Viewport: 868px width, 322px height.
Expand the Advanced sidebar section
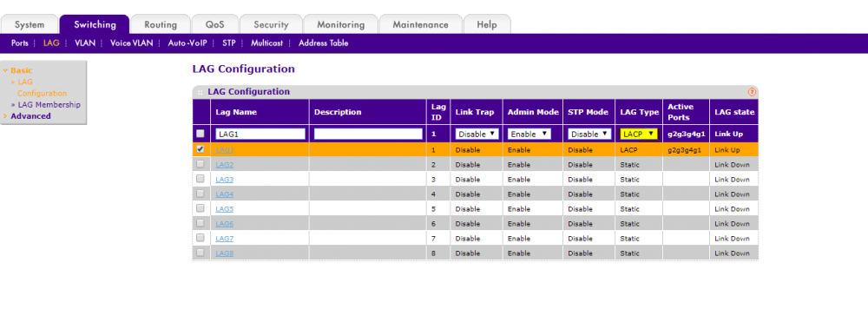tap(30, 116)
